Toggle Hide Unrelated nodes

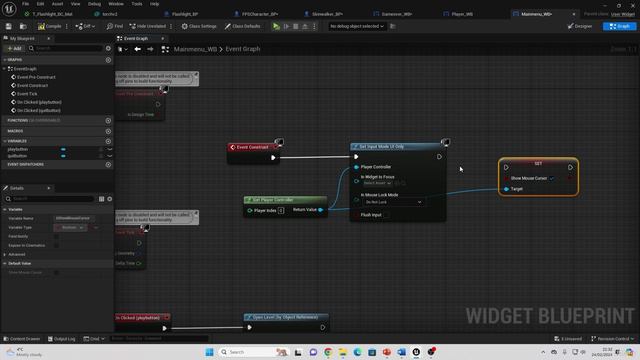click(x=148, y=26)
